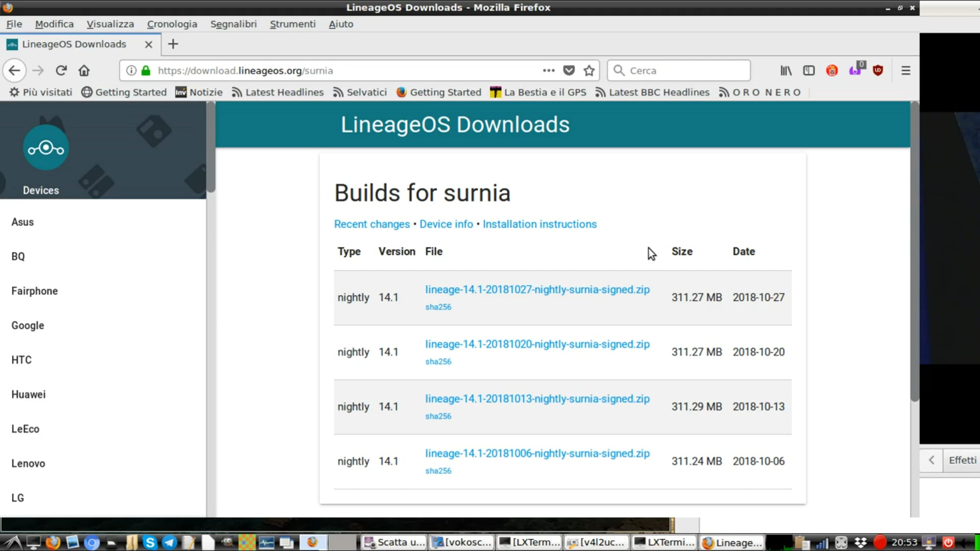The height and width of the screenshot is (551, 980).
Task: Open the uBlock Origin shield icon
Action: pyautogui.click(x=878, y=71)
